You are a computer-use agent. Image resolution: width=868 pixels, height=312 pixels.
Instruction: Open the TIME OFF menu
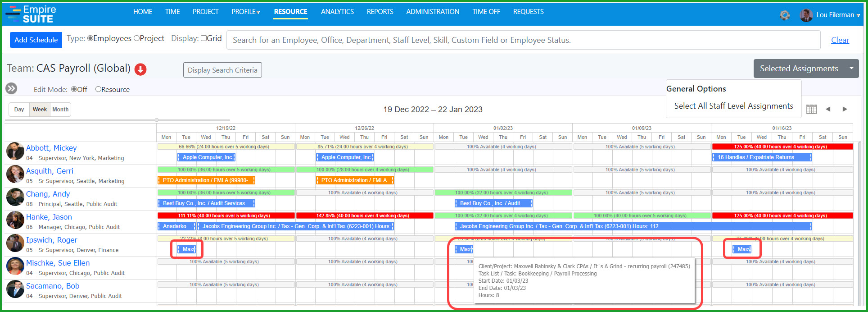pyautogui.click(x=486, y=12)
